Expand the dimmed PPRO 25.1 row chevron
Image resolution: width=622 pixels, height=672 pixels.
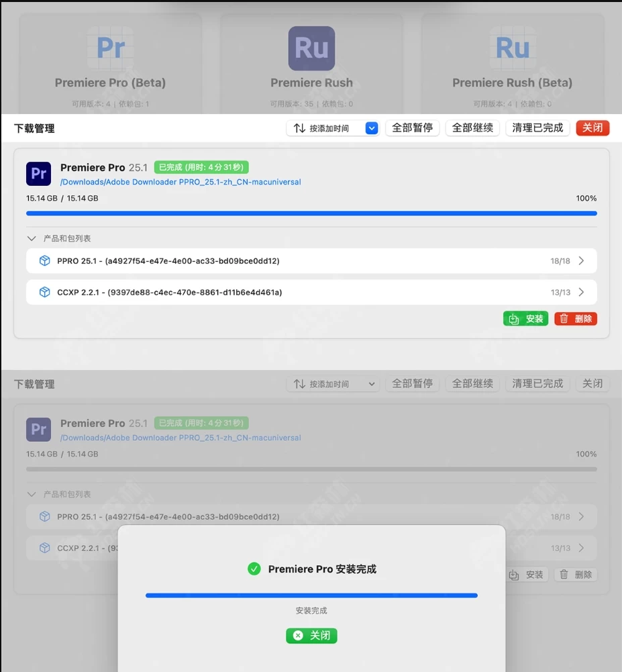pyautogui.click(x=581, y=516)
